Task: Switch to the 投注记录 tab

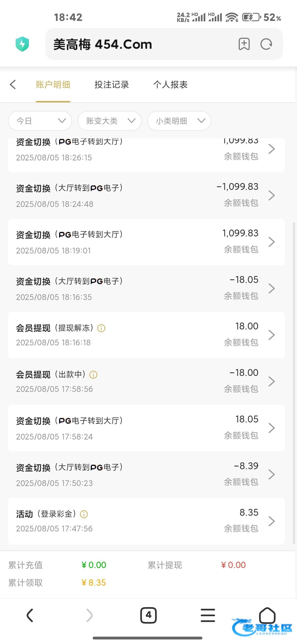Action: click(x=112, y=84)
